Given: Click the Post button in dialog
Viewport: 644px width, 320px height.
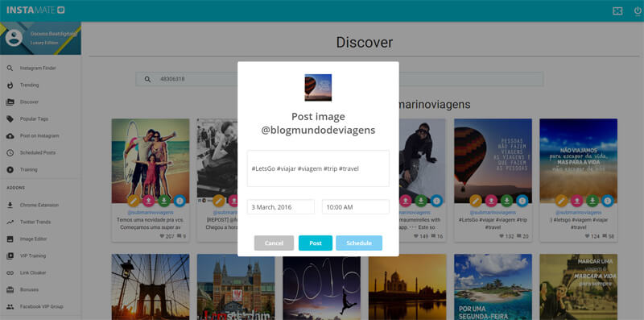Looking at the screenshot, I should 316,243.
